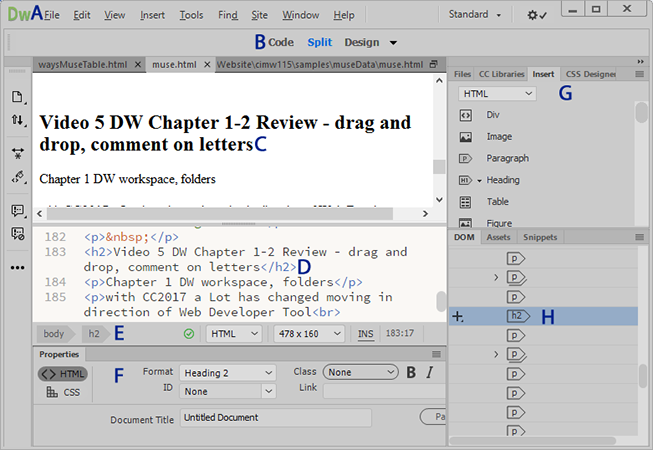This screenshot has height=450, width=653.
Task: Click the Sync Settings gear icon
Action: 537,15
